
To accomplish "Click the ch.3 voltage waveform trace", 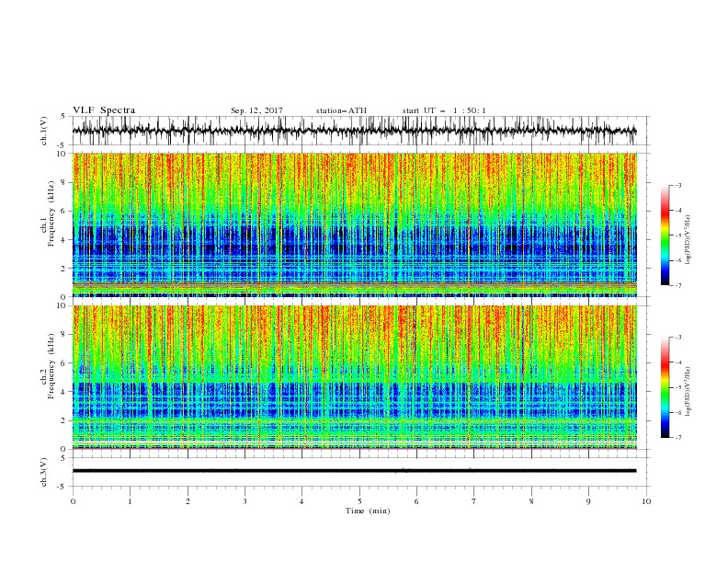I will pyautogui.click(x=354, y=471).
